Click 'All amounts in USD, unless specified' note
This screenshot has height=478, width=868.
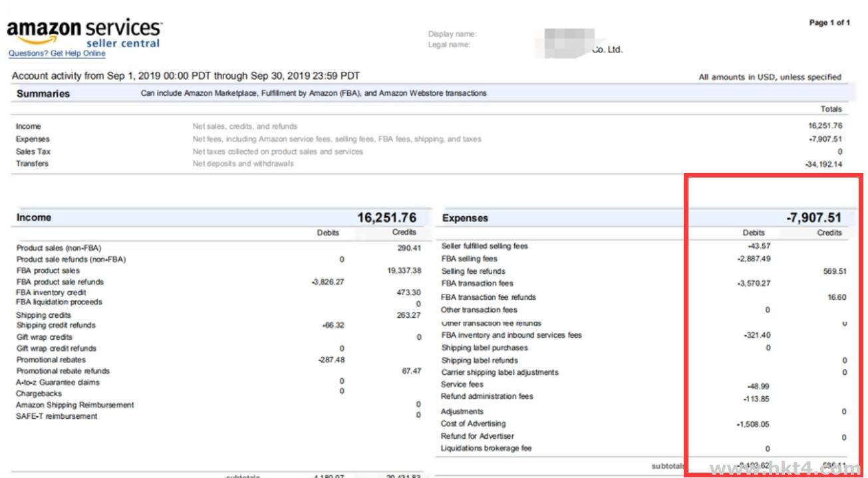click(770, 77)
